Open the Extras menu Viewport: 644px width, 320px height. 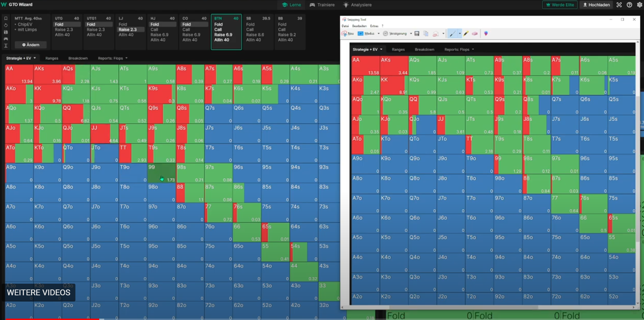coord(374,26)
